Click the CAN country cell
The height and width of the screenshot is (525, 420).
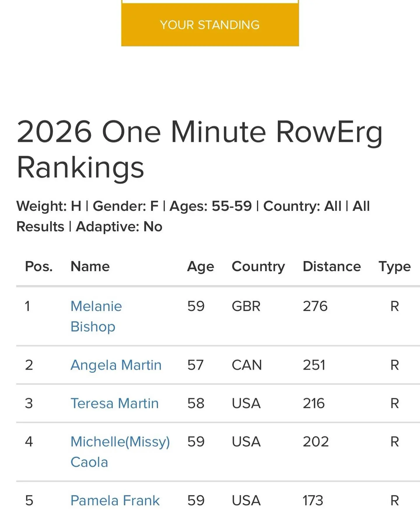247,365
